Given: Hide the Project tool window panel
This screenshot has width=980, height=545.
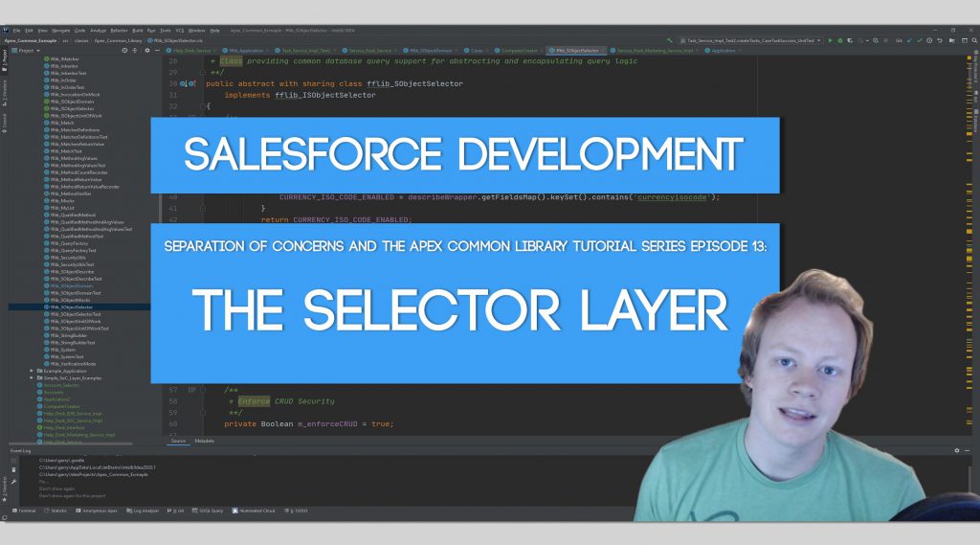Looking at the screenshot, I should click(157, 51).
